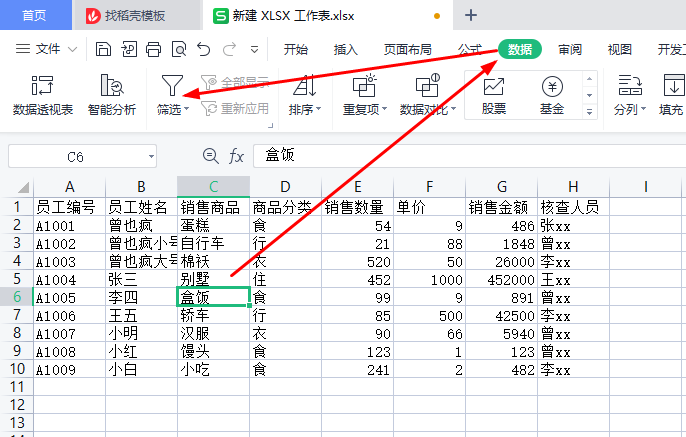Click the 填充 fill icon
This screenshot has height=437, width=686.
[x=674, y=85]
